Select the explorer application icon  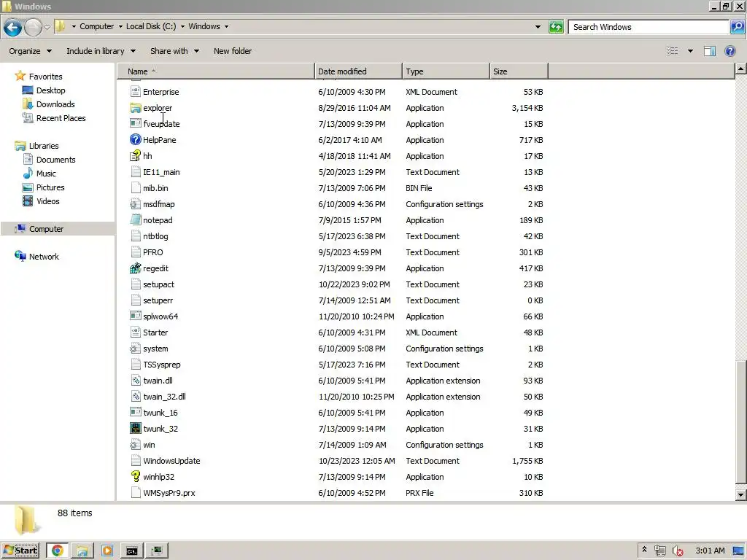tap(135, 108)
